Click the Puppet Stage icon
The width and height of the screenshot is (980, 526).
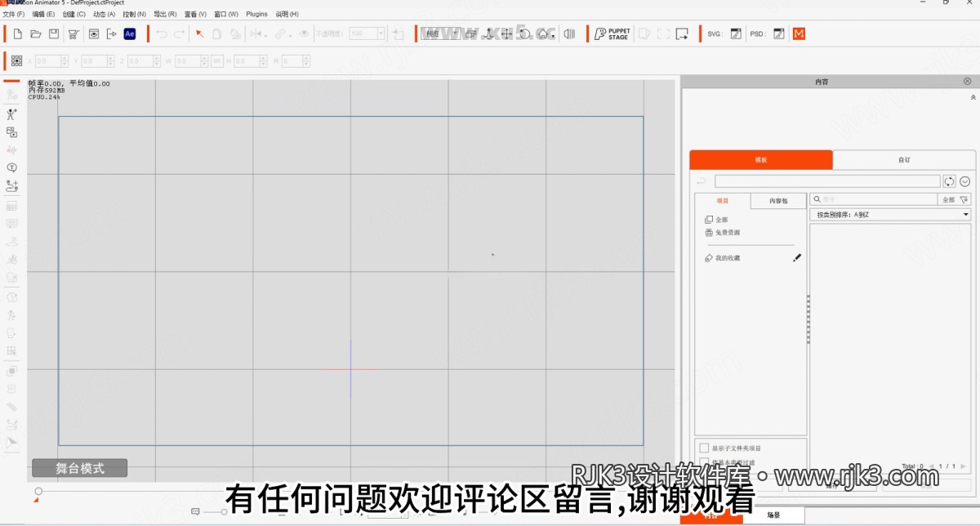(612, 34)
